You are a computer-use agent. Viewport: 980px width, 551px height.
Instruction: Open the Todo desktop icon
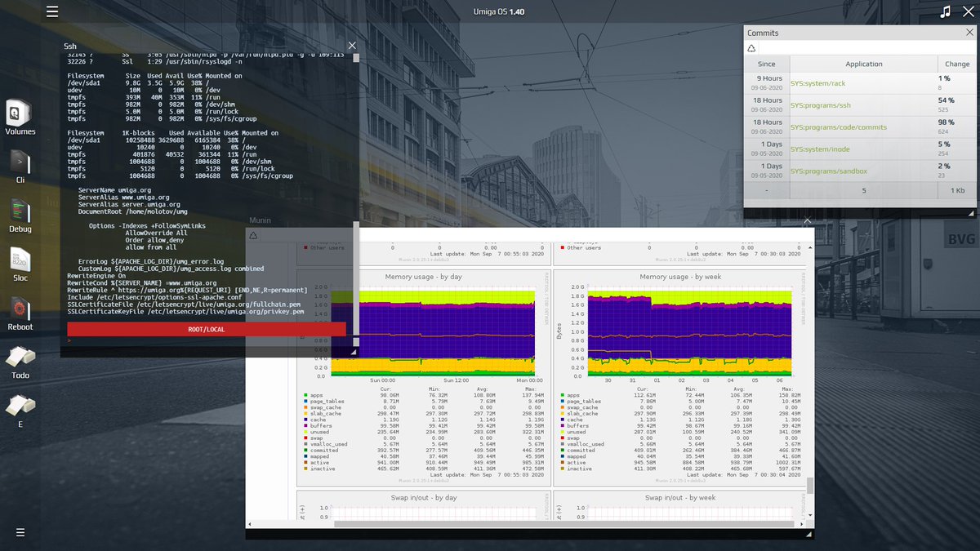pyautogui.click(x=20, y=362)
